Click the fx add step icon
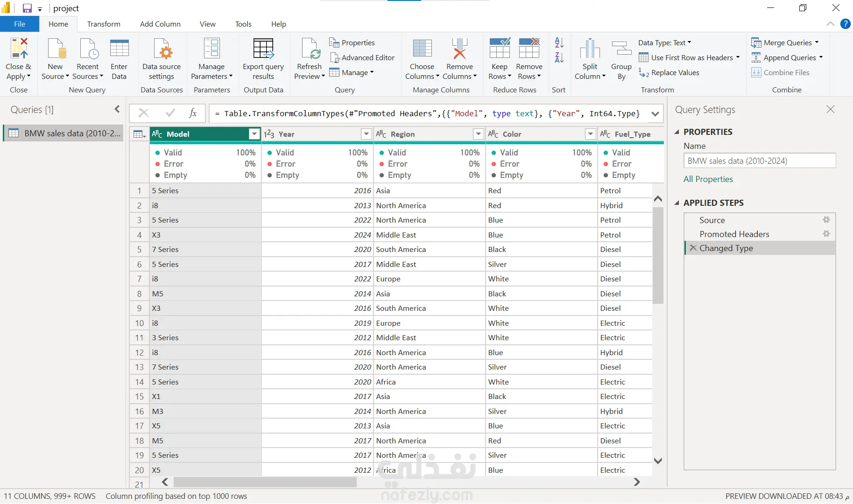Viewport: 853px width, 504px height. pos(193,113)
